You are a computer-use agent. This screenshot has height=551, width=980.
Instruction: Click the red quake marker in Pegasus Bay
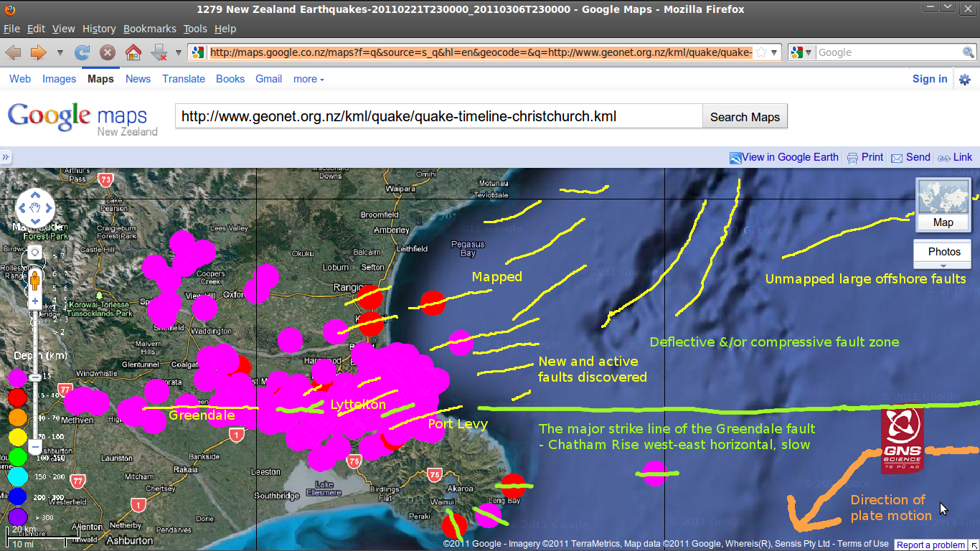[x=433, y=303]
